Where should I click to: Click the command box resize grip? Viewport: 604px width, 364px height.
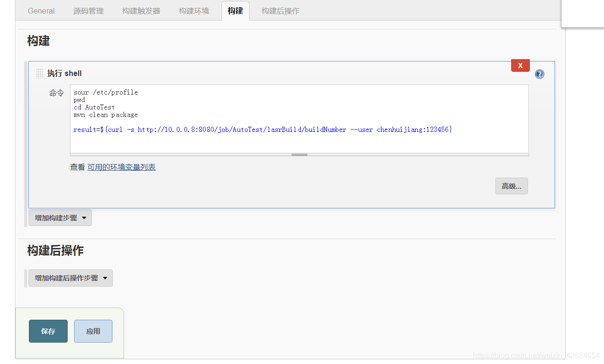299,154
